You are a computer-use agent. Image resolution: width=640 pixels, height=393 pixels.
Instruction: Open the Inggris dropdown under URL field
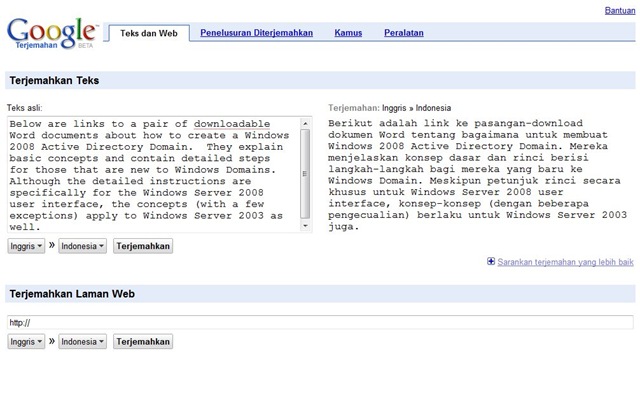point(26,342)
